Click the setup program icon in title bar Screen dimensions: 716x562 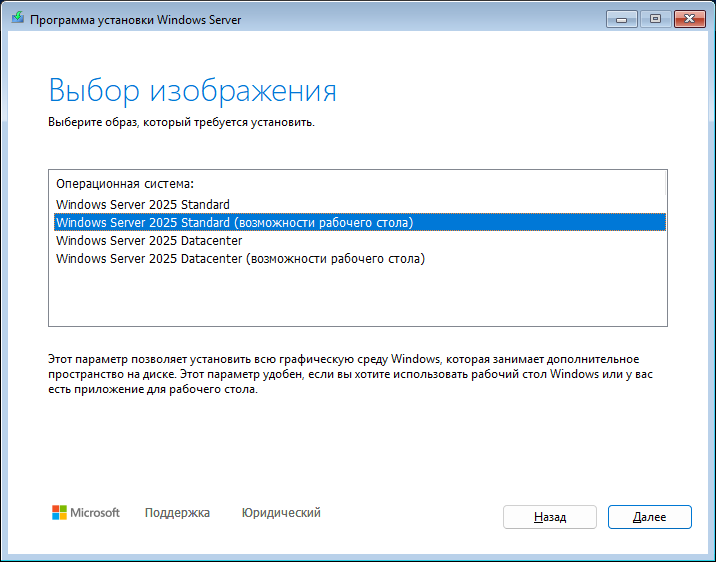pyautogui.click(x=18, y=18)
